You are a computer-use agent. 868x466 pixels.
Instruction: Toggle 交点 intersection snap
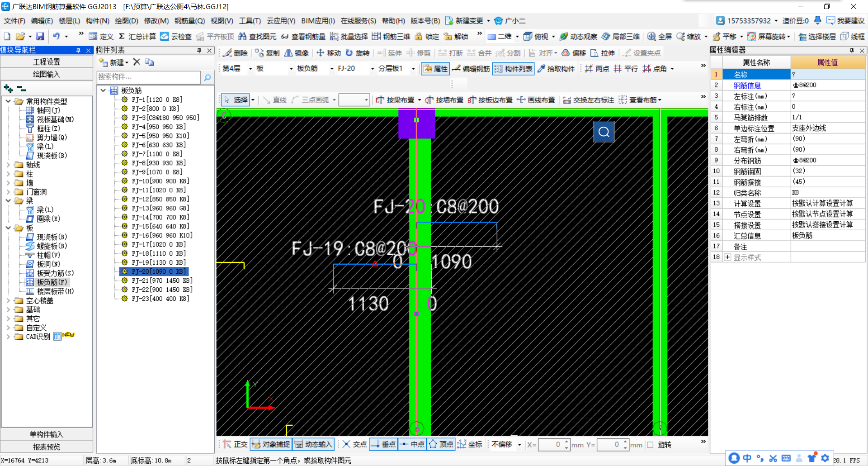(354, 444)
